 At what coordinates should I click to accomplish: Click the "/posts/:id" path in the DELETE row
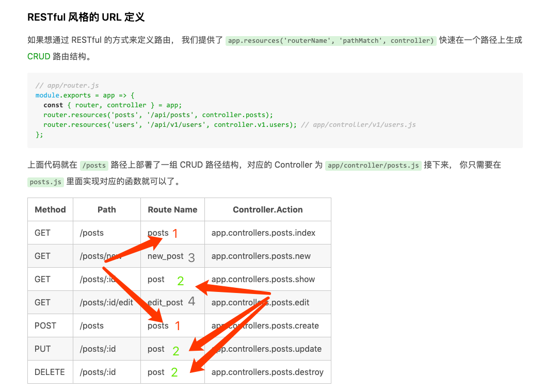98,372
